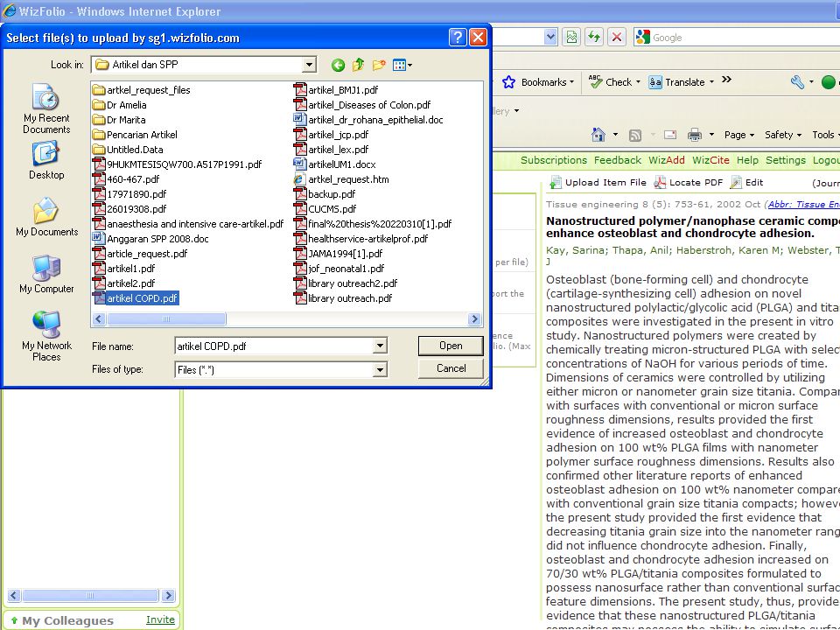Select healthservice-artikelprof.pdf file
The width and height of the screenshot is (840, 630).
point(361,239)
